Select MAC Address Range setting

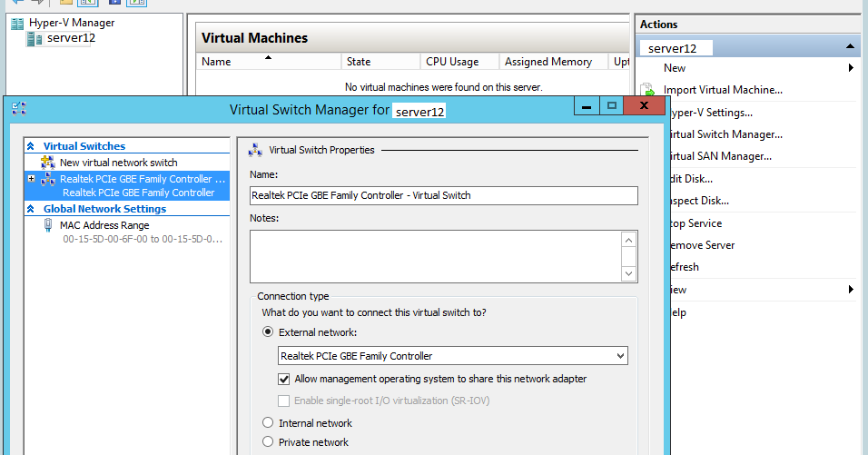click(104, 225)
